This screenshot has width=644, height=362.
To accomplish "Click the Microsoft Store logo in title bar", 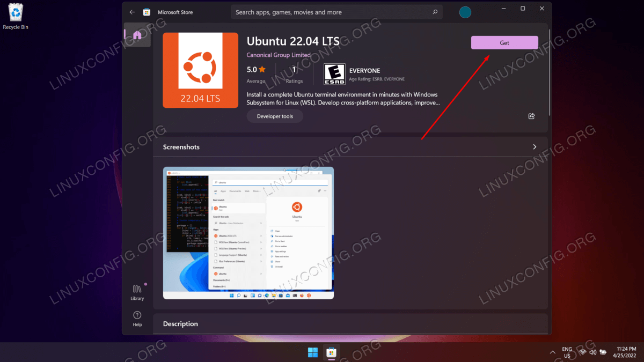I will [147, 12].
